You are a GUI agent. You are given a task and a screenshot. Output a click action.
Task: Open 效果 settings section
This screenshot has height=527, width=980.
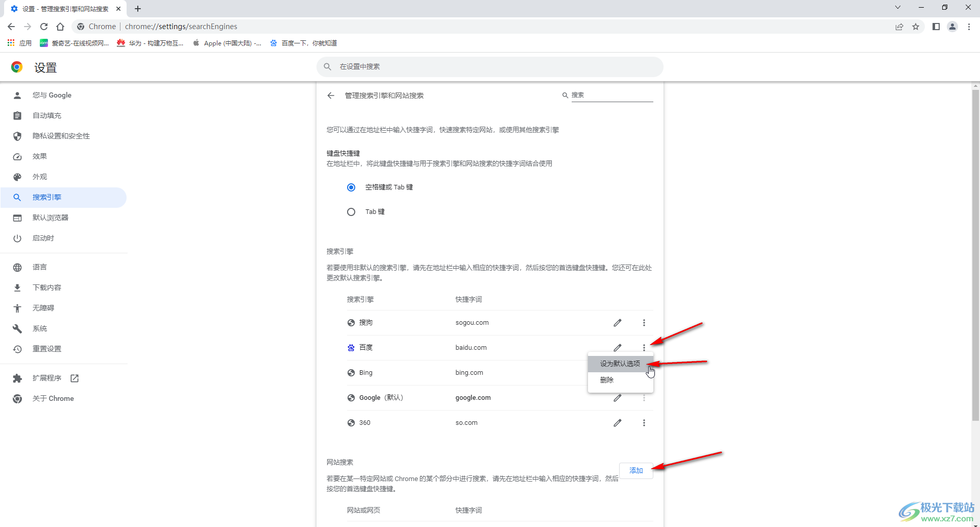point(63,156)
